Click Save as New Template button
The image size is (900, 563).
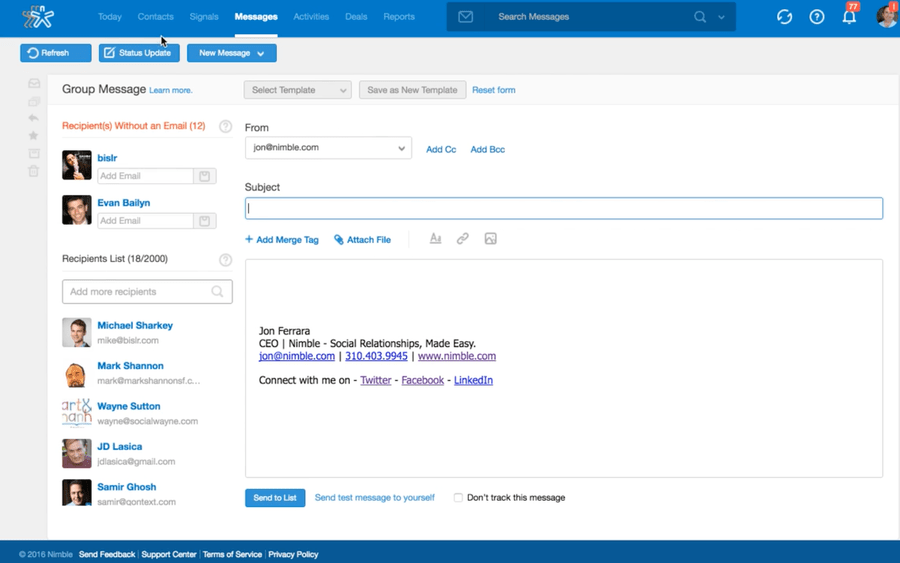412,90
